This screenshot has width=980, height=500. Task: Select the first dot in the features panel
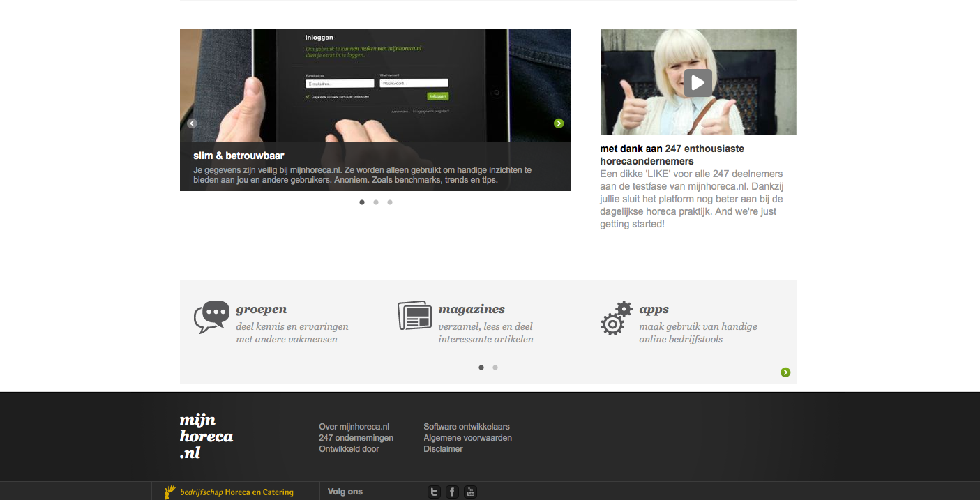click(x=481, y=368)
